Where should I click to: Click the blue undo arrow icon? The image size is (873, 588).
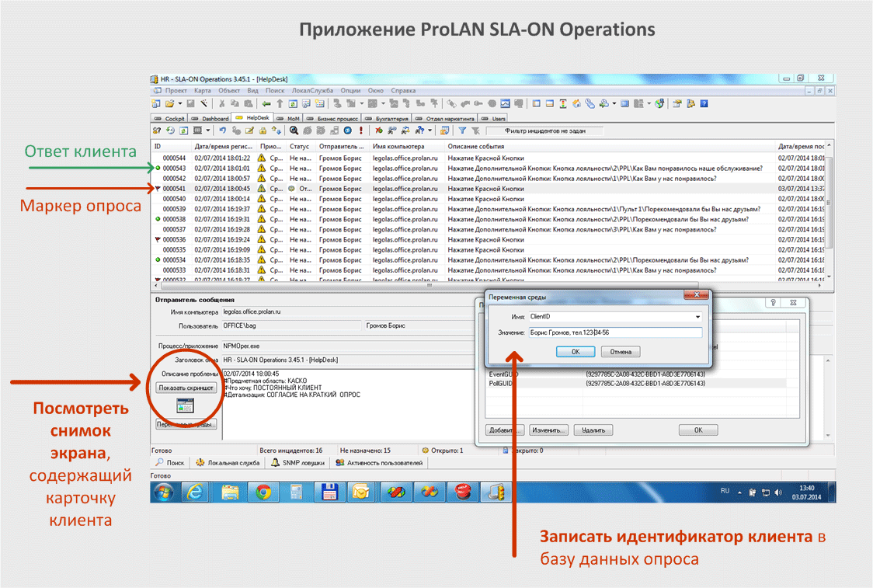pyautogui.click(x=223, y=130)
